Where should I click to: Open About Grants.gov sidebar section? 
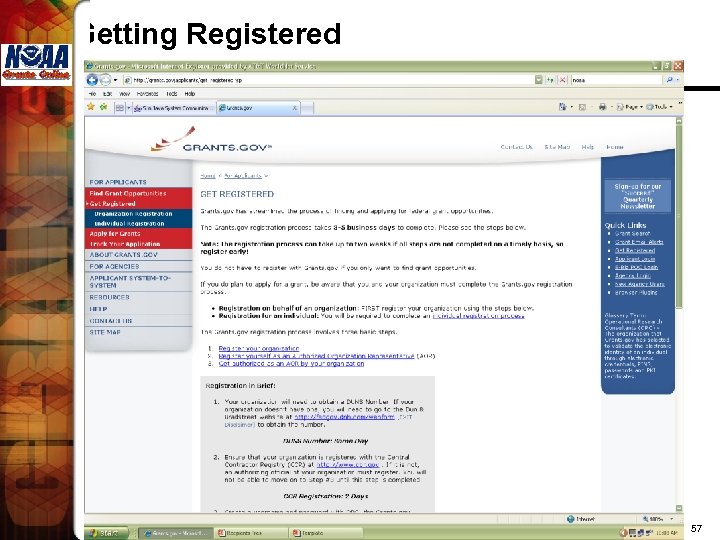click(138, 254)
